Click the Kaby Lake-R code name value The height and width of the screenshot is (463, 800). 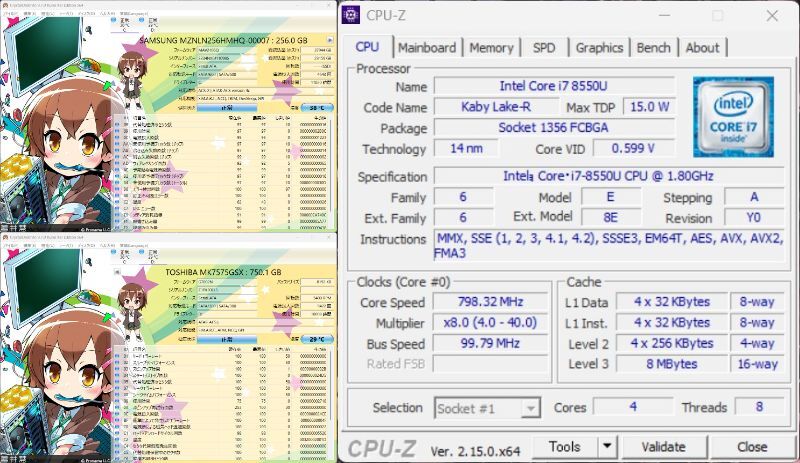(496, 107)
